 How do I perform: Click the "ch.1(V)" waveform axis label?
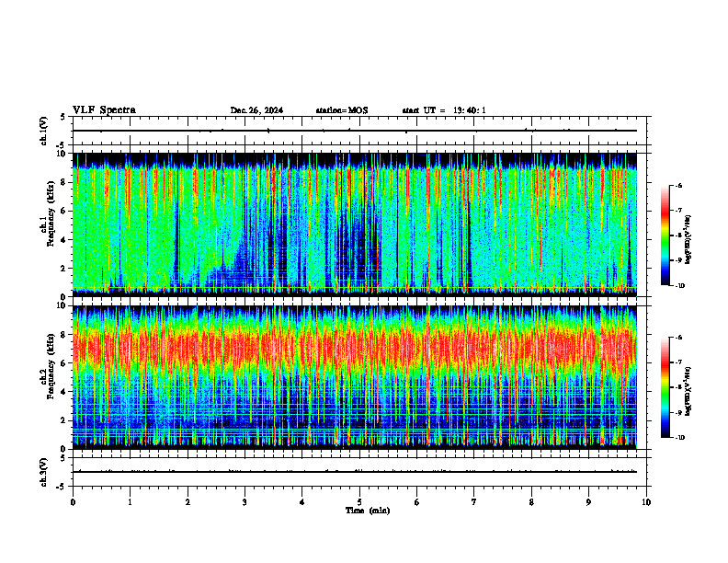coord(44,131)
